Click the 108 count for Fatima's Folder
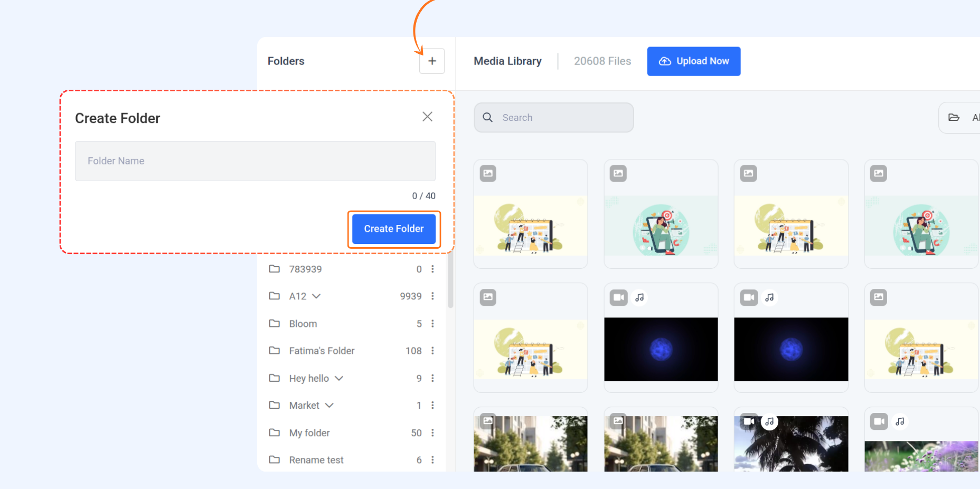The image size is (980, 489). pos(413,351)
